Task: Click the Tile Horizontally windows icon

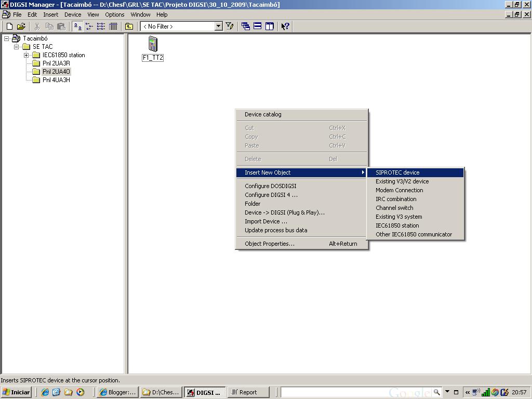Action: pyautogui.click(x=258, y=26)
